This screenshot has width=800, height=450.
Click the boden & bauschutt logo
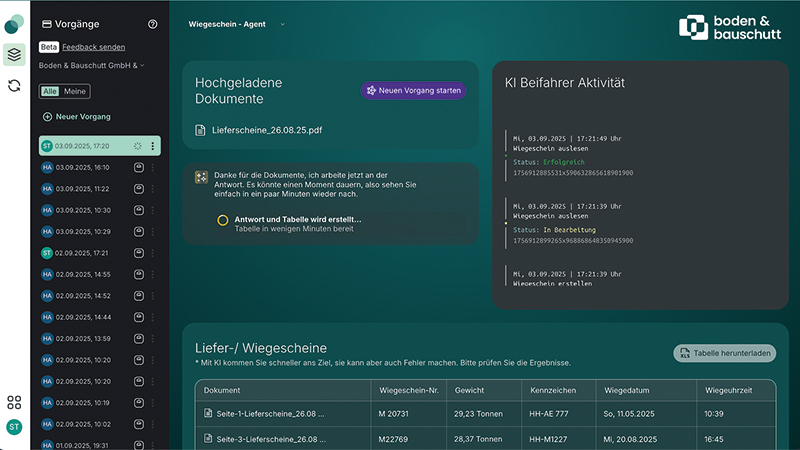point(726,27)
